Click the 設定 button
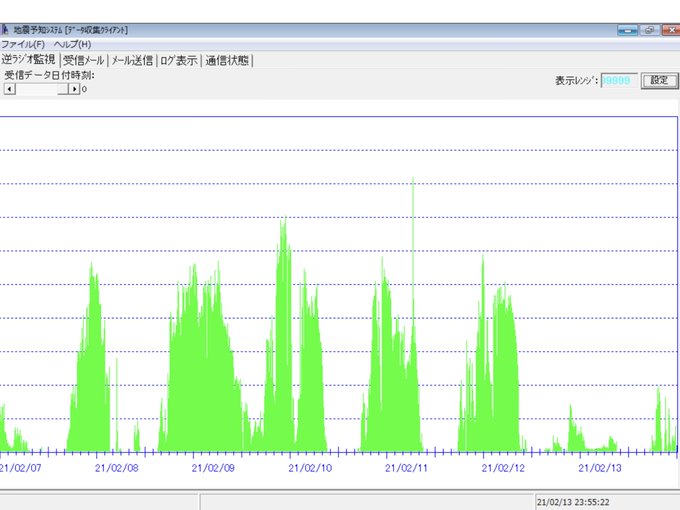The image size is (680, 510). (x=659, y=80)
